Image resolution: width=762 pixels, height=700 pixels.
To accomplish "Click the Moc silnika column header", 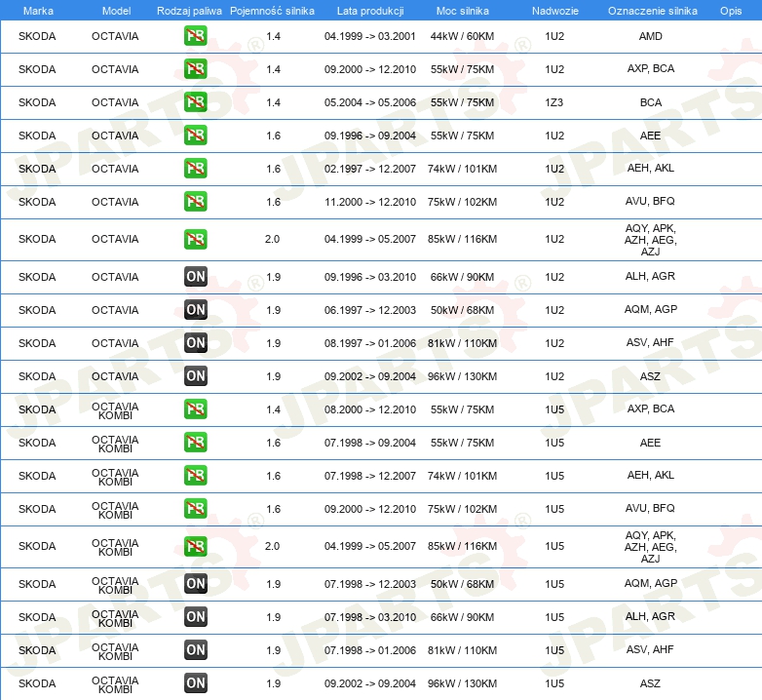I will [x=463, y=11].
